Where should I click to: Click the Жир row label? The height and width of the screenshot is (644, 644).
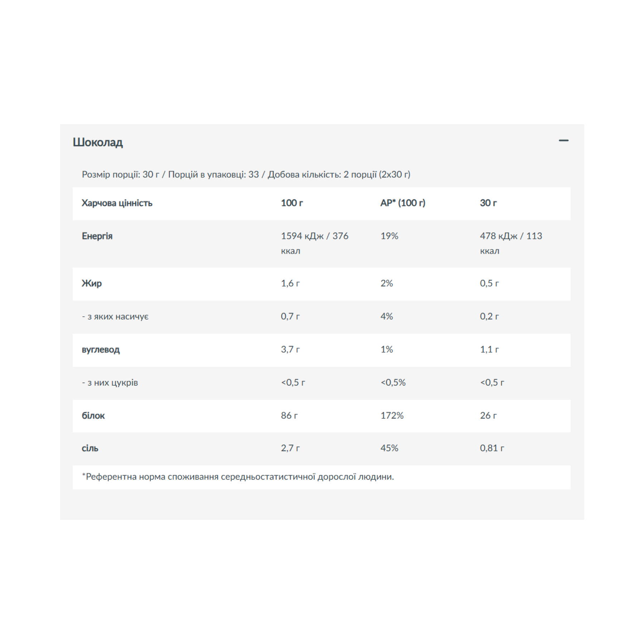coord(92,283)
